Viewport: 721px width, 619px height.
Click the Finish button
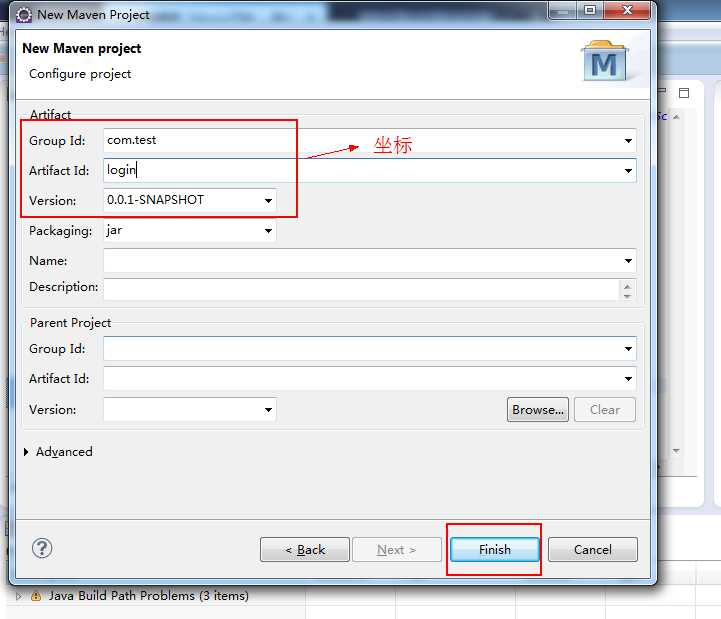point(495,550)
